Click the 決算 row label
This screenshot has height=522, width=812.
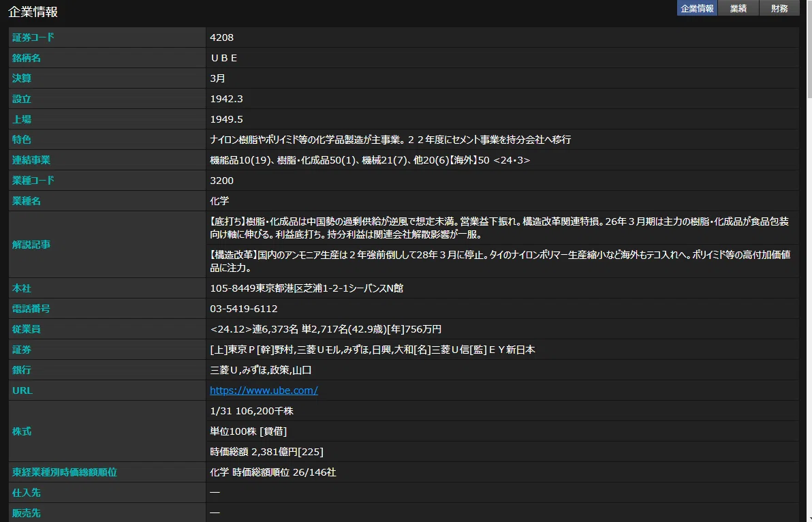22,78
